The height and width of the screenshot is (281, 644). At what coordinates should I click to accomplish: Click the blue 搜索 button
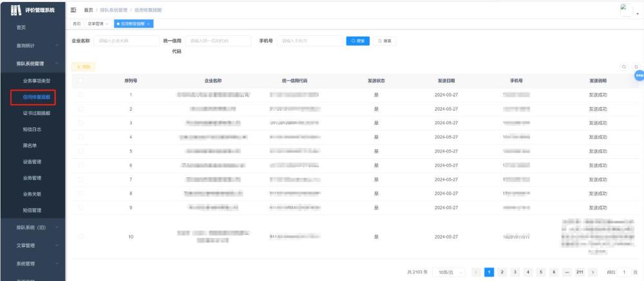358,41
